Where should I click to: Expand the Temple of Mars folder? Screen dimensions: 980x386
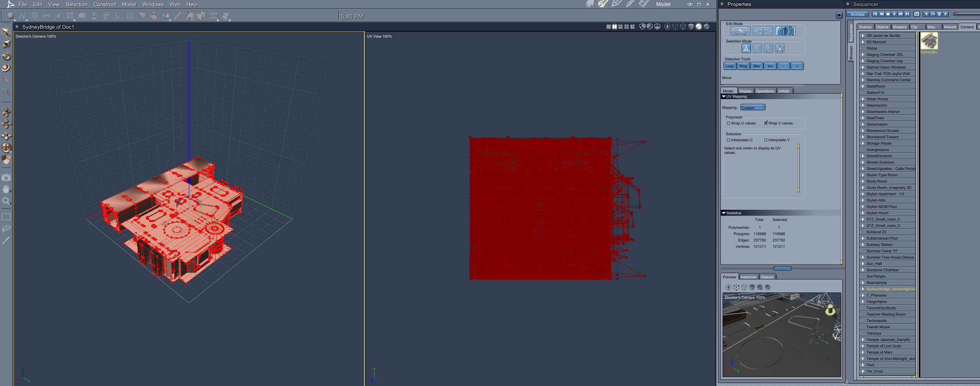(863, 352)
